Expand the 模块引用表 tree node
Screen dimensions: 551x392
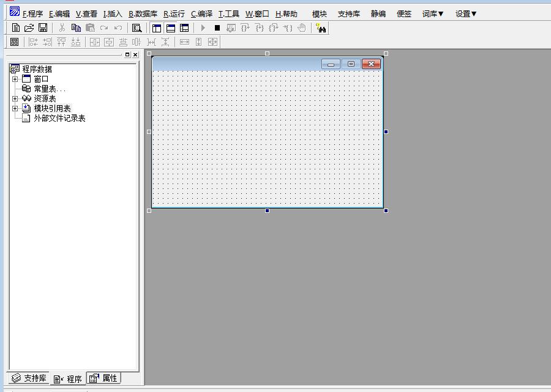click(x=15, y=108)
